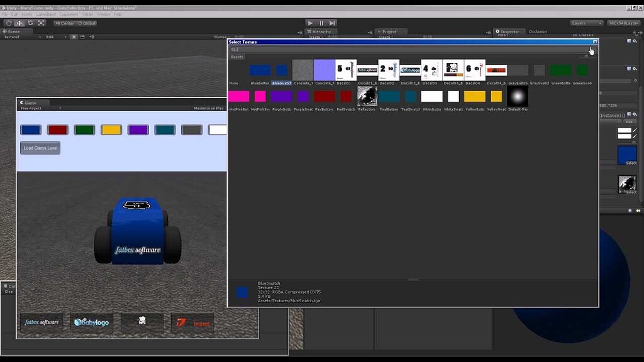Toggle the Global pivot orientation
Viewport: 644px width, 362px height.
click(86, 23)
